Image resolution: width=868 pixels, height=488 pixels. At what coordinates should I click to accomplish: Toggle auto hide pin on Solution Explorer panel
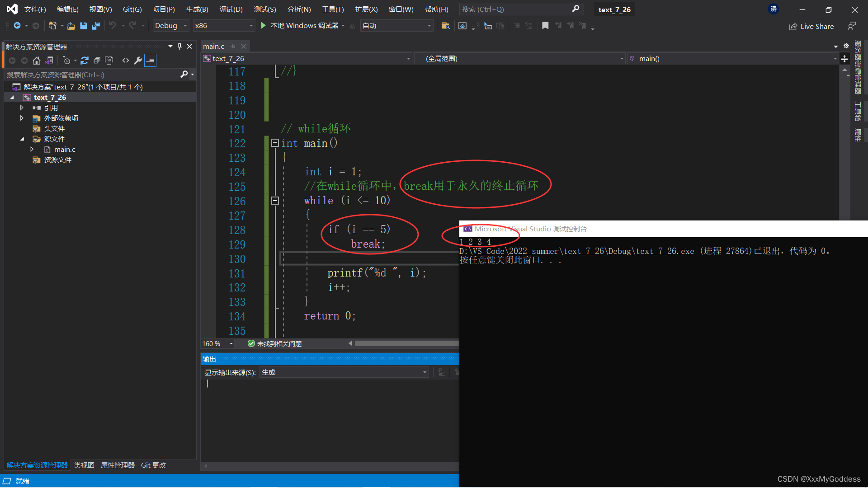(x=179, y=47)
